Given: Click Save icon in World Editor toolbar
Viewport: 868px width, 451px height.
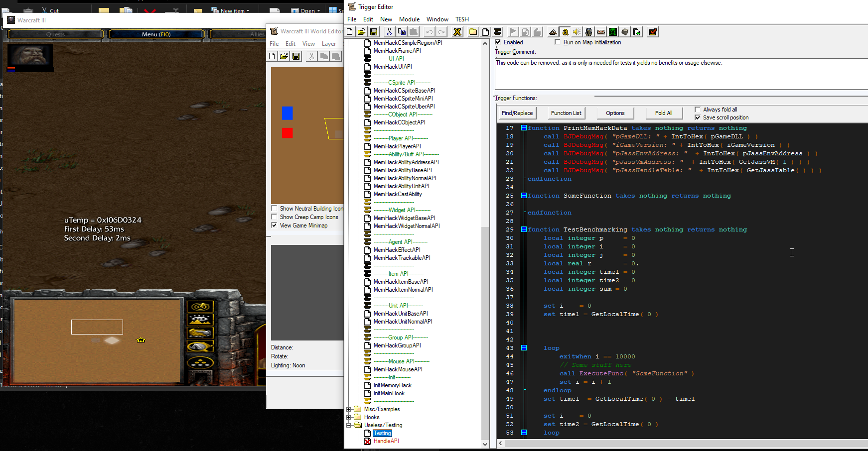Looking at the screenshot, I should click(296, 56).
